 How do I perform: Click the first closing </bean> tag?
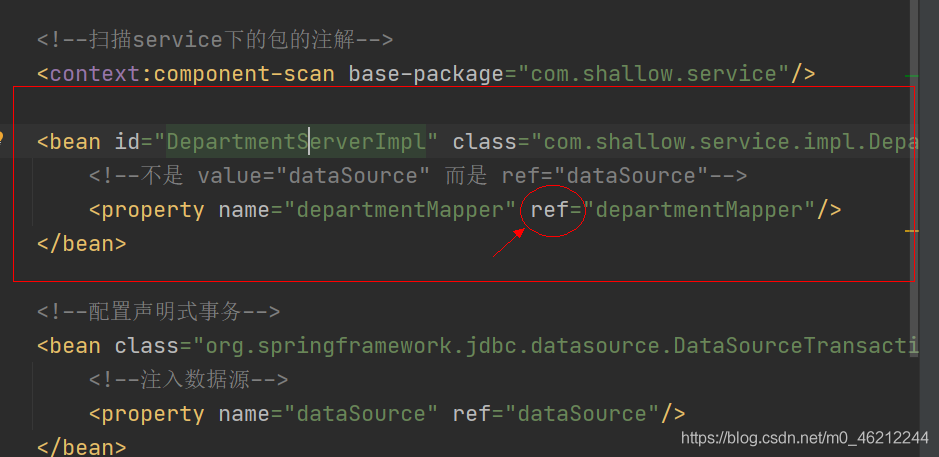81,243
